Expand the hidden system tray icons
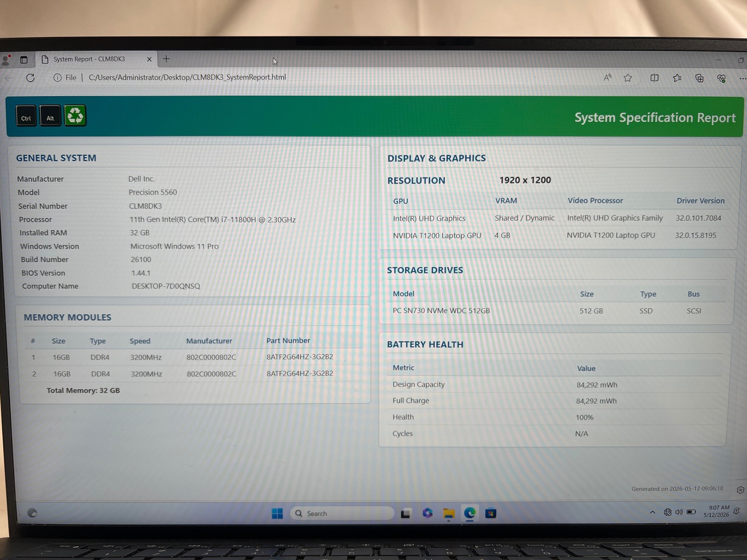747x560 pixels. pyautogui.click(x=652, y=512)
